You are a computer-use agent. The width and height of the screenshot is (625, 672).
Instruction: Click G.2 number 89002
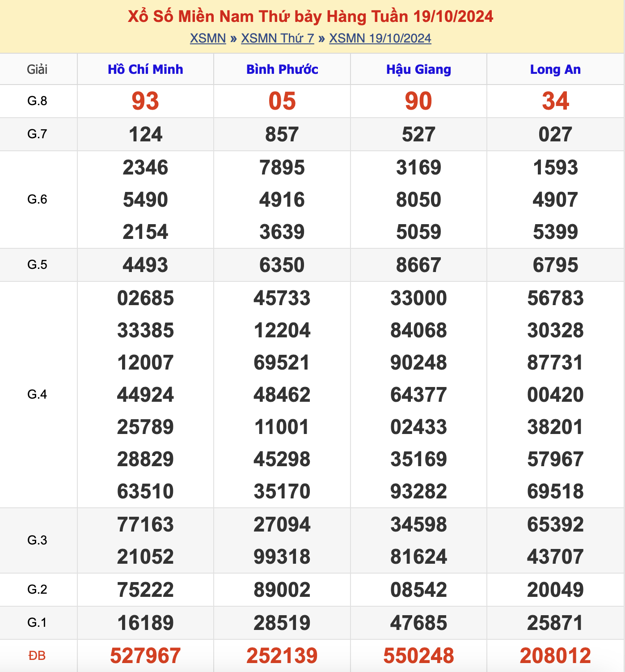point(282,590)
